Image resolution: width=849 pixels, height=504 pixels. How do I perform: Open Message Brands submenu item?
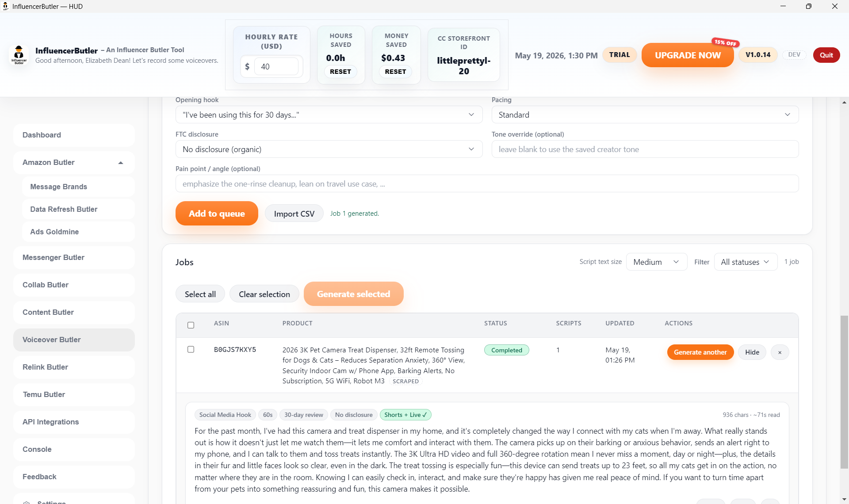[x=78, y=187]
